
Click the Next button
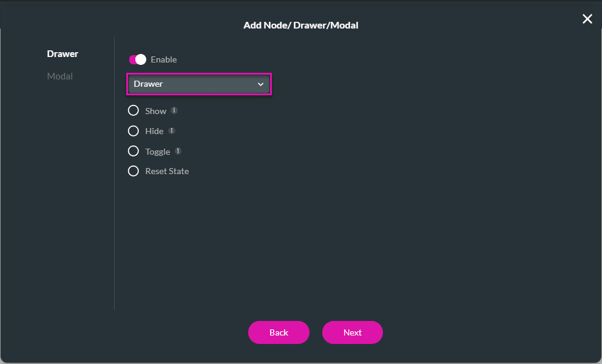[x=352, y=332]
